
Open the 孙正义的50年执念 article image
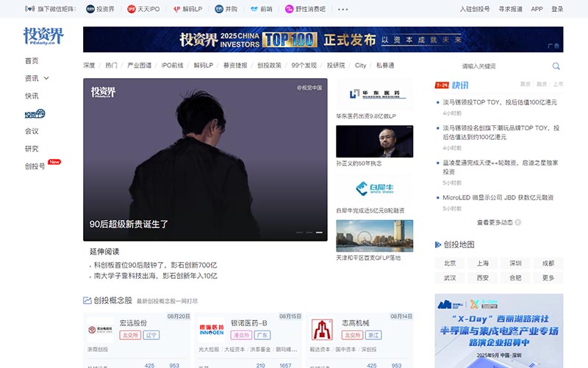(x=375, y=141)
